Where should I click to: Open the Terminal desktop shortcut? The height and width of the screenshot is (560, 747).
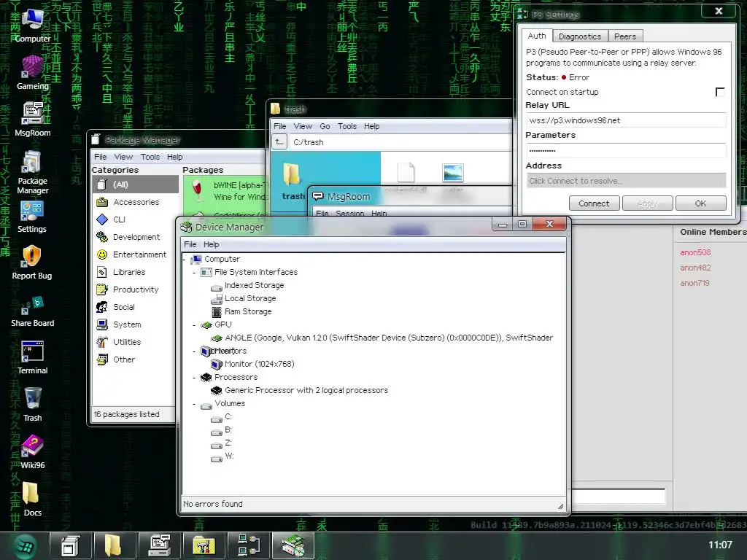coord(32,357)
